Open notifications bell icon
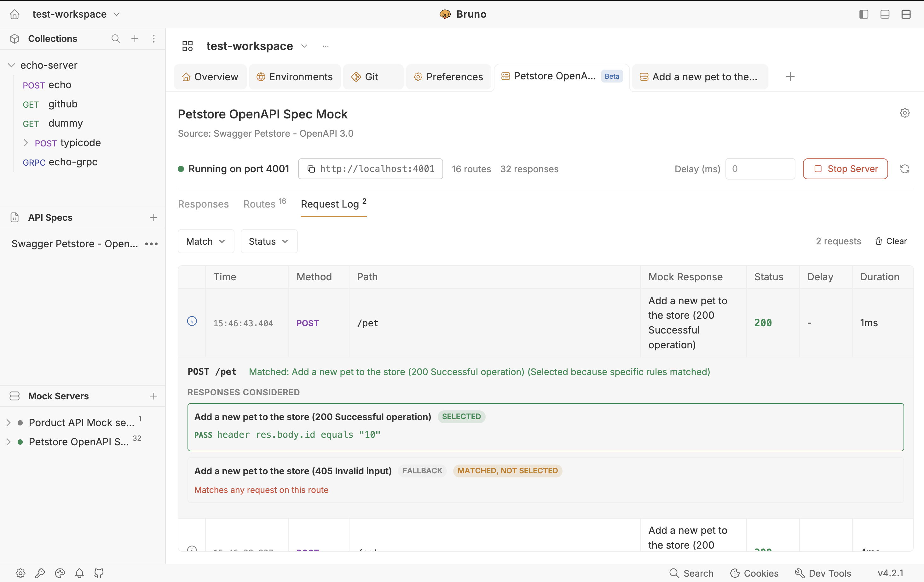This screenshot has height=582, width=924. click(x=79, y=573)
